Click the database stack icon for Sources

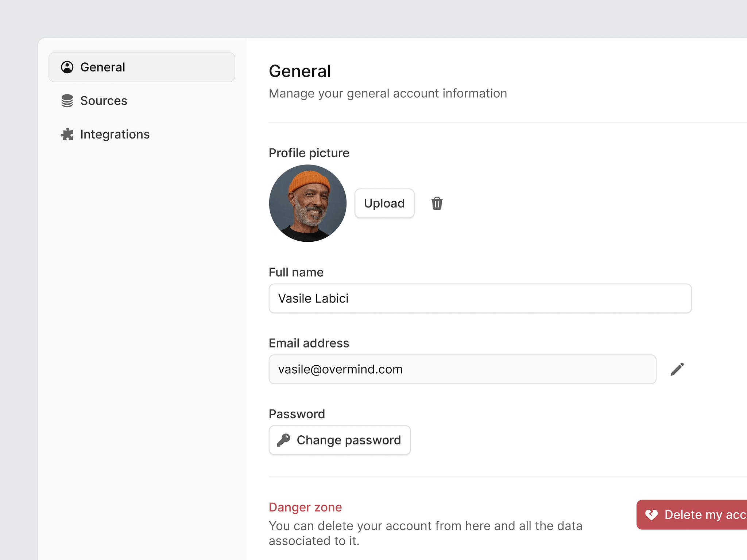pos(67,101)
